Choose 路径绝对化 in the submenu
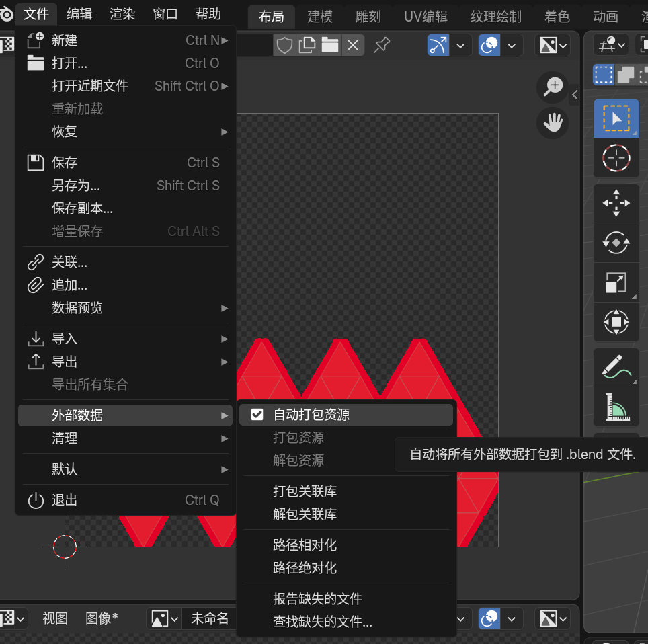 (346, 567)
